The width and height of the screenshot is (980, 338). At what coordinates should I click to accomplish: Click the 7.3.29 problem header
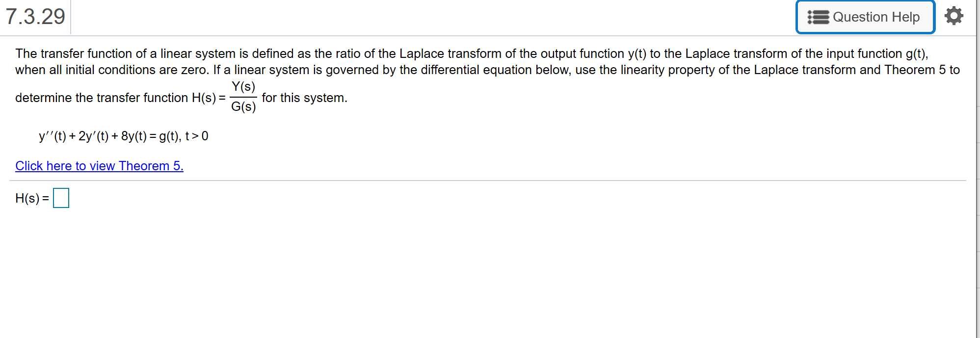(x=35, y=16)
